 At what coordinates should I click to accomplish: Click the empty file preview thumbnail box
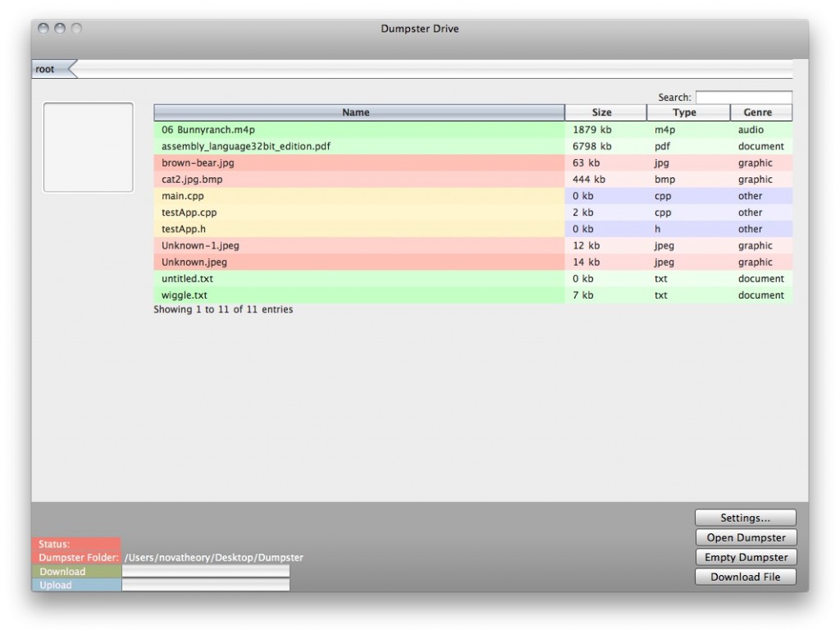[88, 148]
